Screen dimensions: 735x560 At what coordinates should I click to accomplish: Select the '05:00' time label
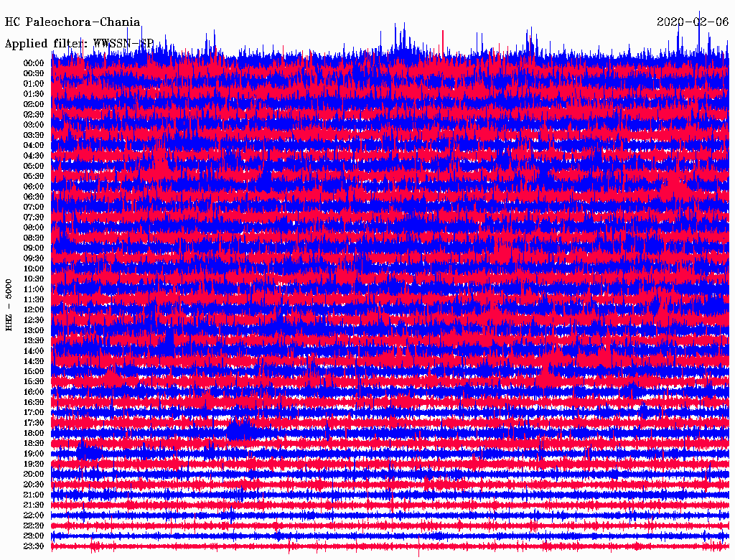(34, 166)
